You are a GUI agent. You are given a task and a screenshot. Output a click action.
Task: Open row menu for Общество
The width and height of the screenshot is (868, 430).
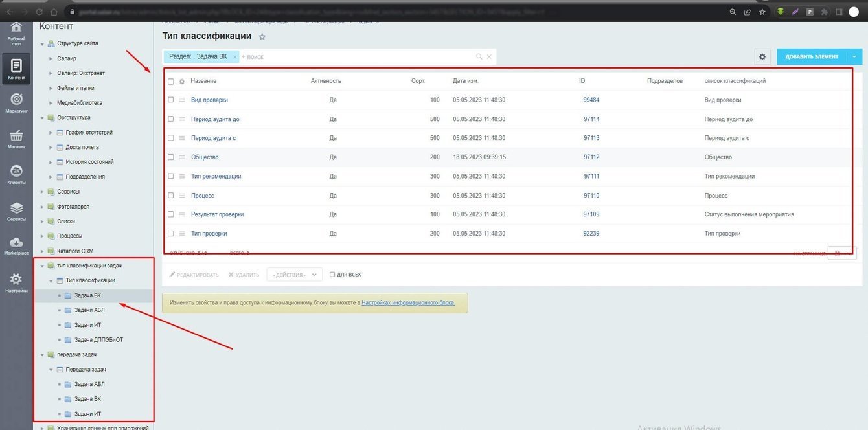pos(182,157)
